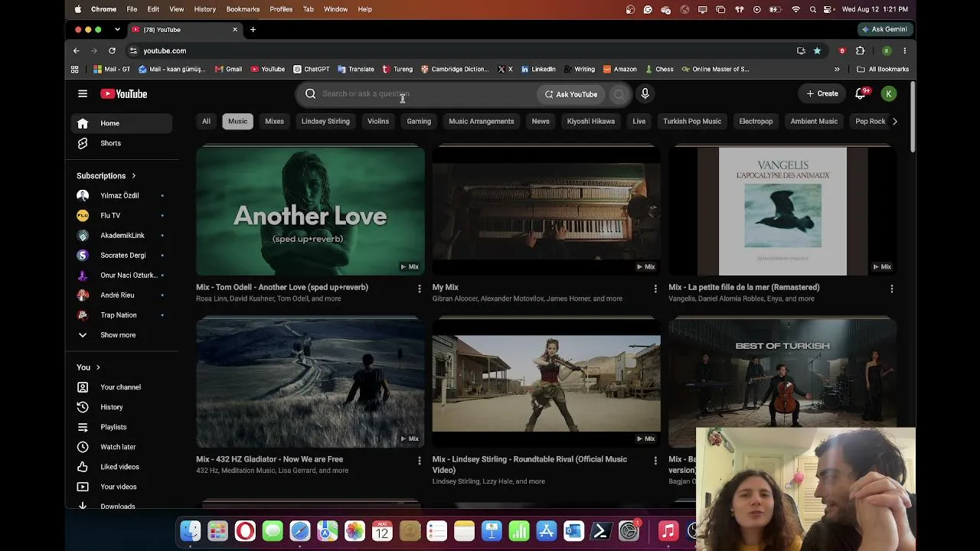The height and width of the screenshot is (551, 980).
Task: Open options for La petite fille mix
Action: click(x=891, y=289)
